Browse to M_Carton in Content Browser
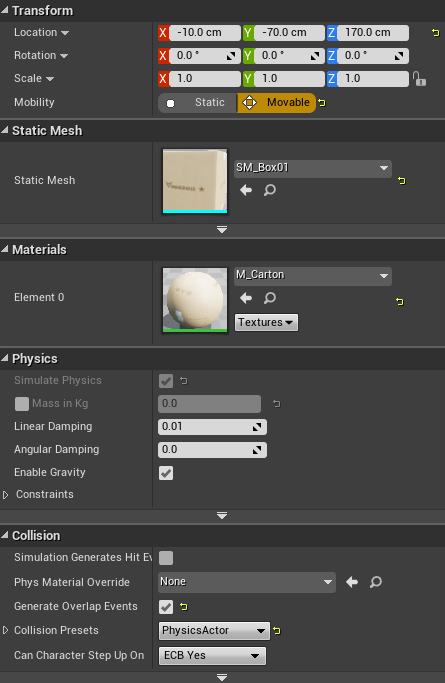Screen dimensions: 445x683 [270, 298]
